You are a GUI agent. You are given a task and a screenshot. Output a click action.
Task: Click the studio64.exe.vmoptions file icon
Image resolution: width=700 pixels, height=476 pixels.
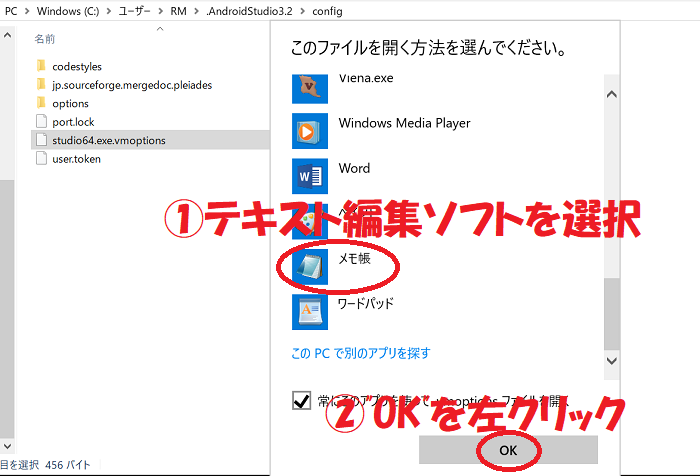(x=41, y=140)
